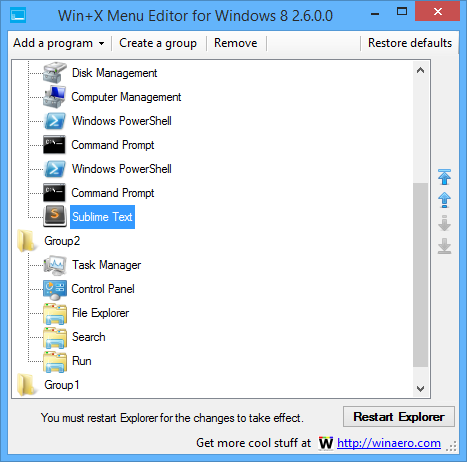Select the Search entry
Viewport: 467px width, 462px height.
pyautogui.click(x=88, y=337)
